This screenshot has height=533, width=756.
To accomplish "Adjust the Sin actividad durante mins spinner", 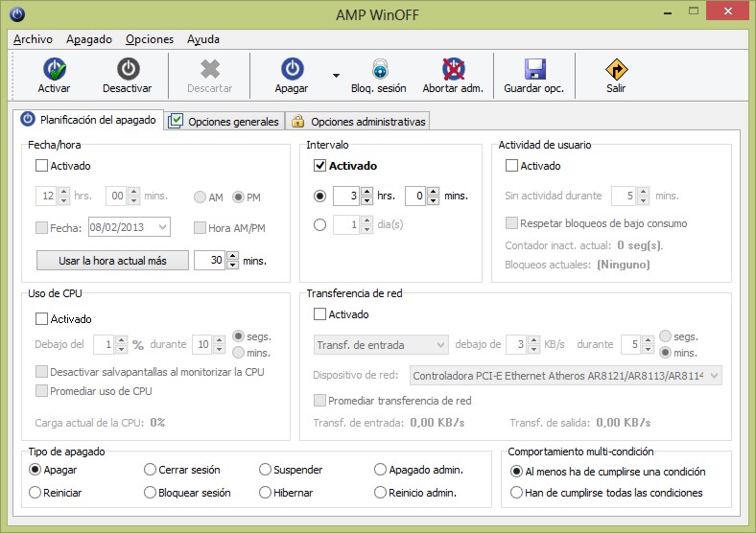I will click(x=643, y=196).
